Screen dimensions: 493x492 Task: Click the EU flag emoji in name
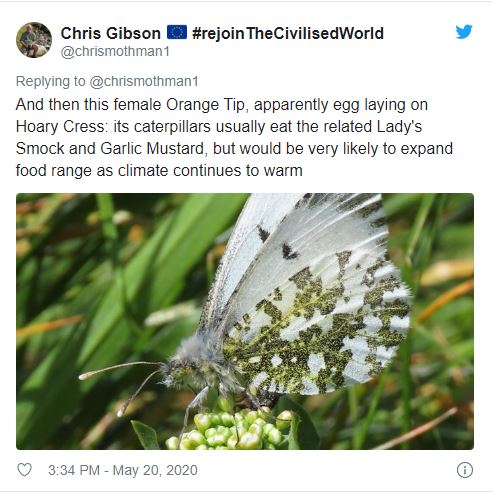(x=177, y=33)
